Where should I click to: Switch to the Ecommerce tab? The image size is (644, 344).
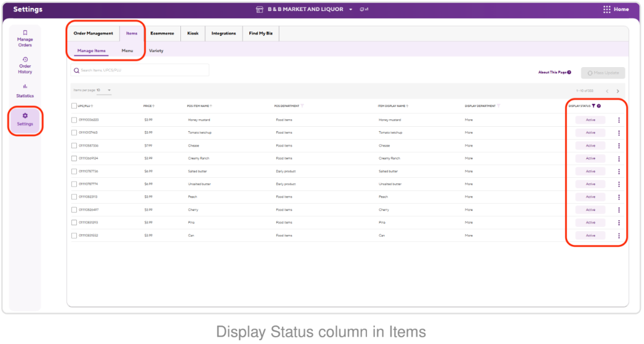162,33
